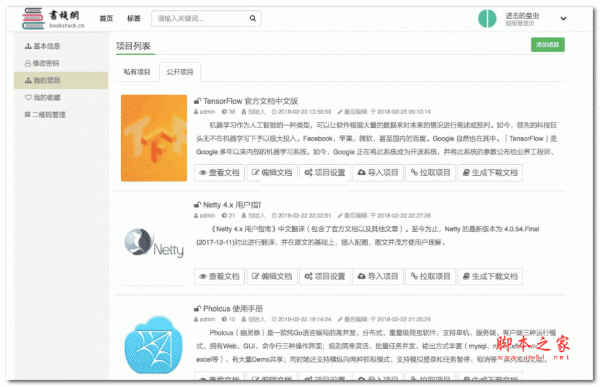Click 导入项目 for Netty project
Viewport: 600px width, 387px height.
coord(378,276)
